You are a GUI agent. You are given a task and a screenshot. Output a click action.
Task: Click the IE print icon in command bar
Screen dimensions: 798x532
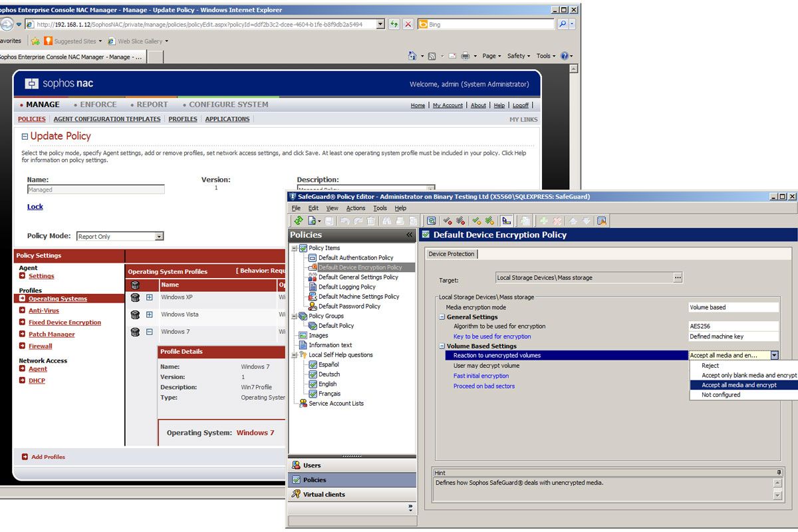(465, 56)
